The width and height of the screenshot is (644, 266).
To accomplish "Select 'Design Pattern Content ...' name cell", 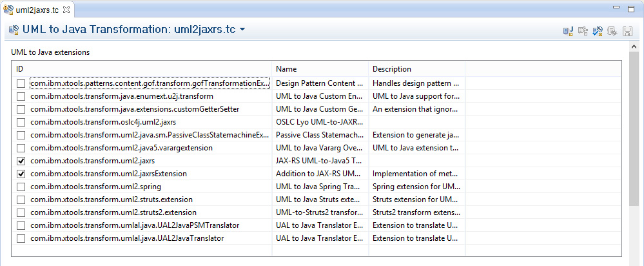I will (x=319, y=83).
